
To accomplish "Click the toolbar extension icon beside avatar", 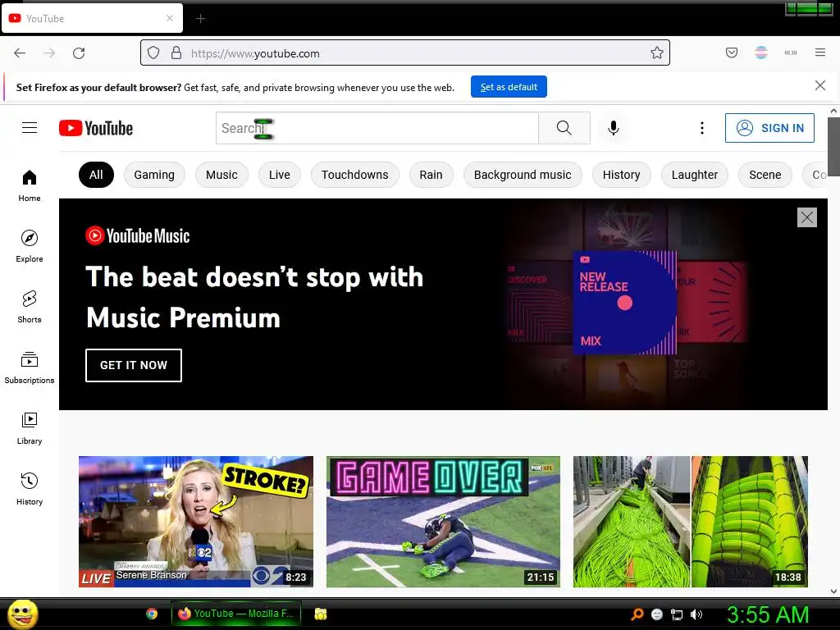I will point(791,52).
